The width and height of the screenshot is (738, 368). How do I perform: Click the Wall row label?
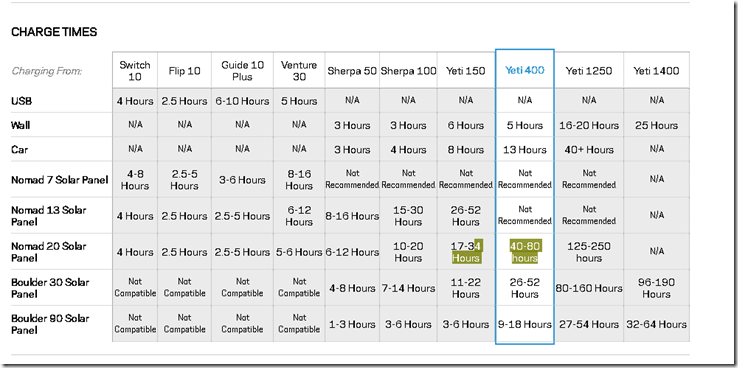point(21,125)
